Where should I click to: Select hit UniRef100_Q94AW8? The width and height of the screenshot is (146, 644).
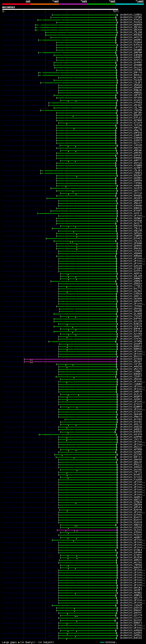[x=131, y=65]
